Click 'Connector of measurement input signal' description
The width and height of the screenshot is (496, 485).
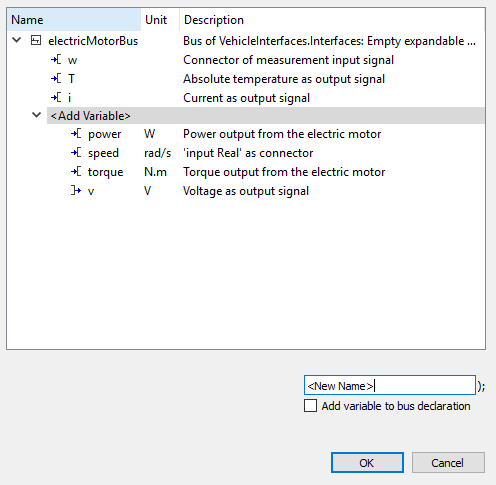[288, 60]
